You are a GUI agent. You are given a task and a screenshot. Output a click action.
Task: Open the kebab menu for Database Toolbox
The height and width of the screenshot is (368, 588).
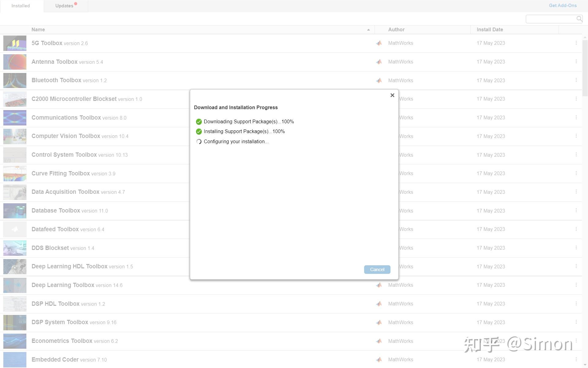tap(576, 210)
